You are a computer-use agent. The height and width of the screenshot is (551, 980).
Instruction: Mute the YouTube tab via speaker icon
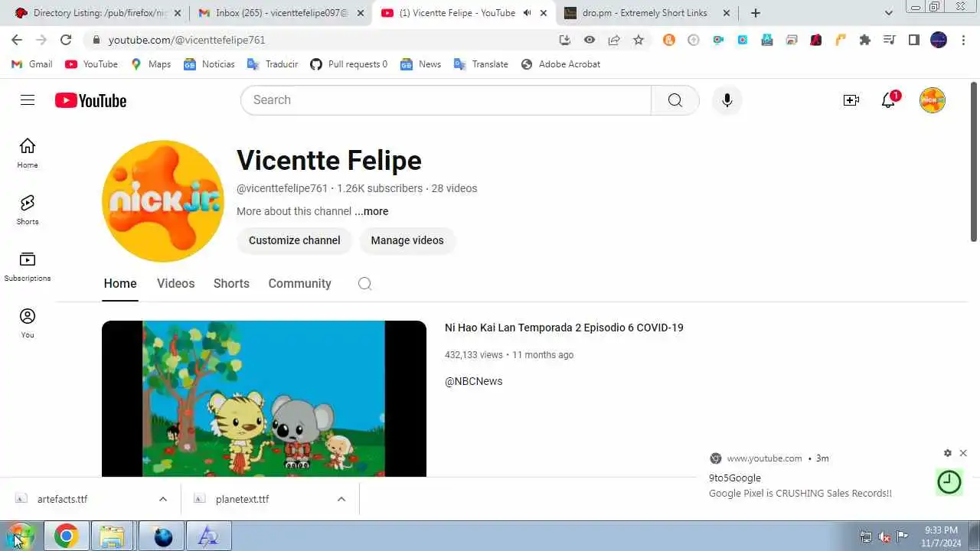tap(527, 13)
